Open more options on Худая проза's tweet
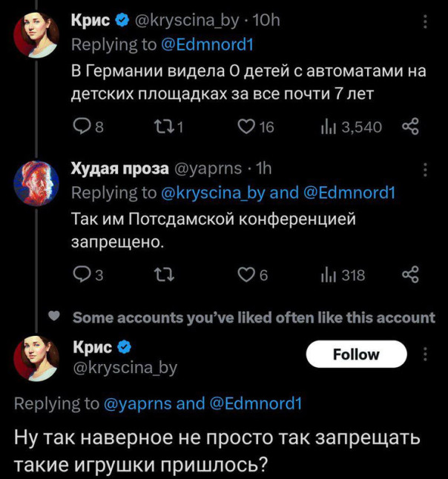 coord(424,171)
